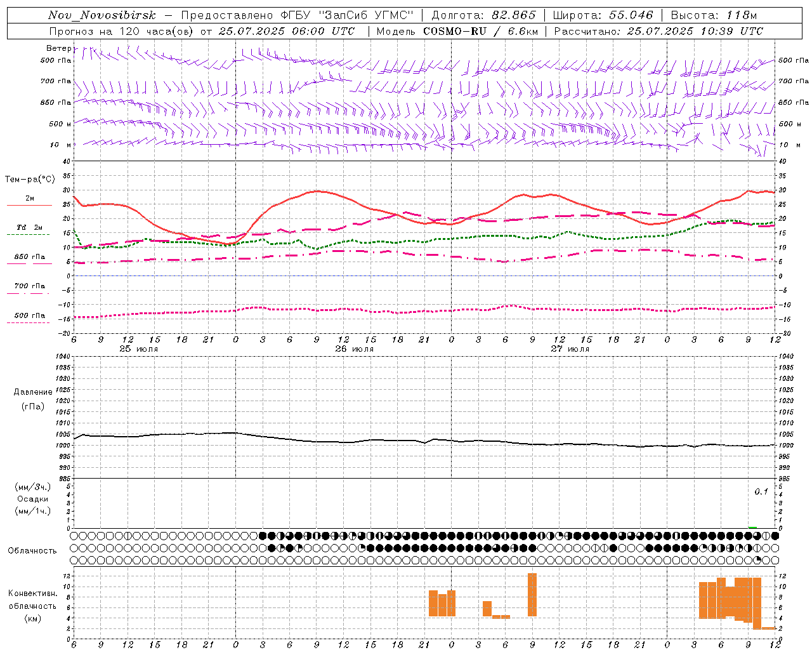
Task: Click the 700 гПа dash-dot legend entry
Action: 29,286
